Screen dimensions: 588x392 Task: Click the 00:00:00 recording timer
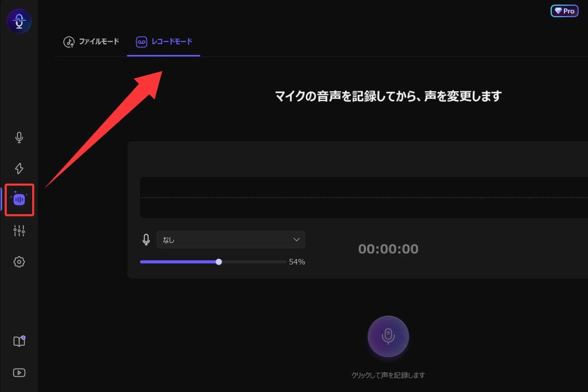[x=388, y=249]
